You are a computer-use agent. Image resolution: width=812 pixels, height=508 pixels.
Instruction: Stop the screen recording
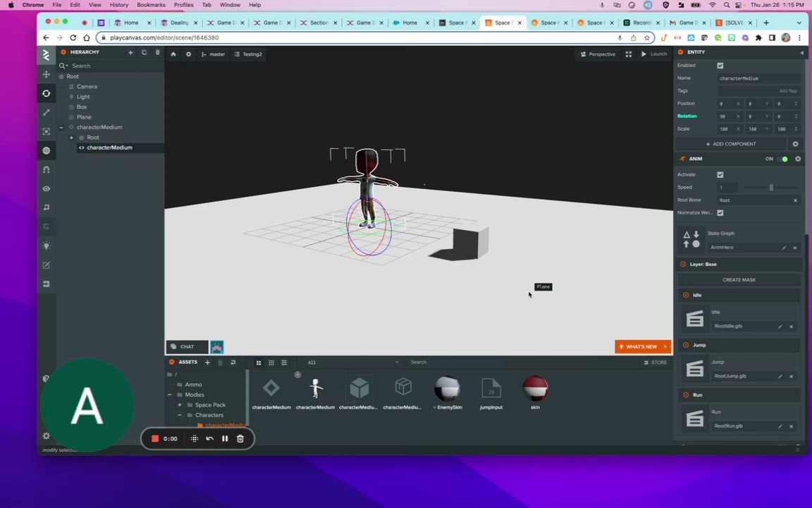coord(155,439)
